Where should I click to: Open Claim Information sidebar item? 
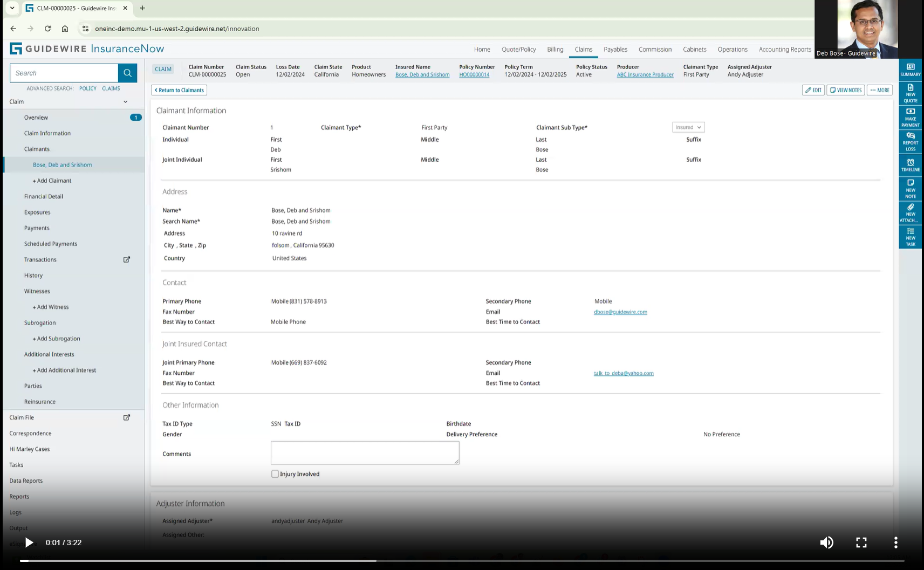(x=47, y=133)
